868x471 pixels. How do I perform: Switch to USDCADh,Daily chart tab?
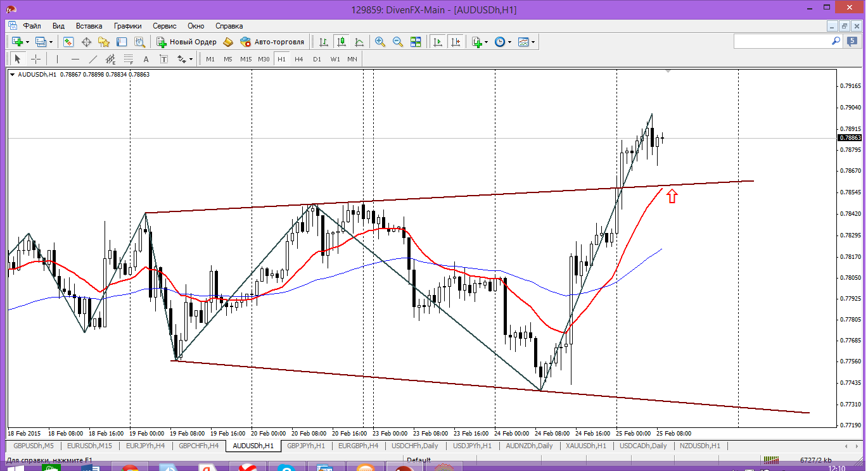(x=642, y=446)
